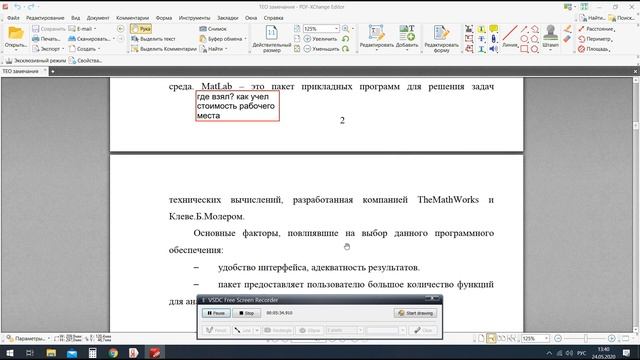
Task: Select the arrow drawing tool
Action: [524, 29]
